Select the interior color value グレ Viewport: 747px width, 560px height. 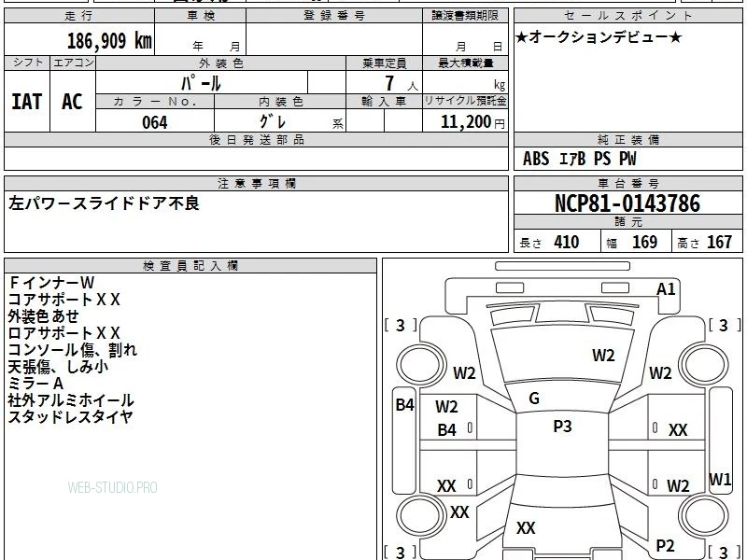coord(273,121)
